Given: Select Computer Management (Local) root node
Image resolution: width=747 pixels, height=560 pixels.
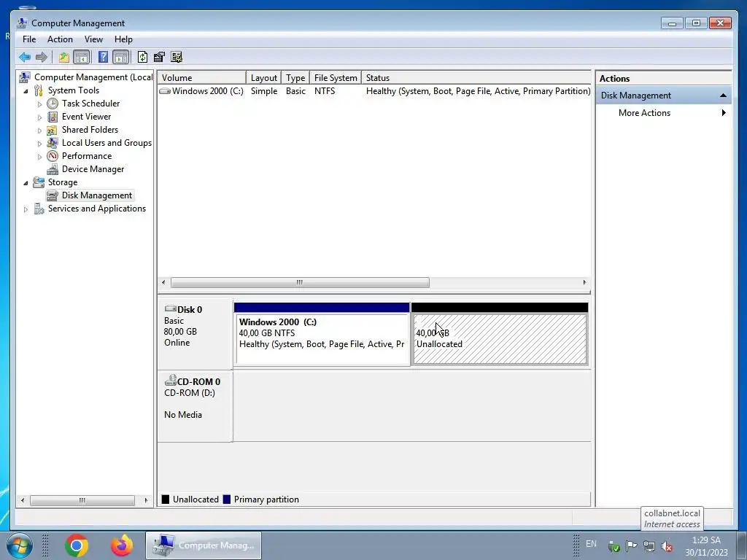Looking at the screenshot, I should pos(93,77).
